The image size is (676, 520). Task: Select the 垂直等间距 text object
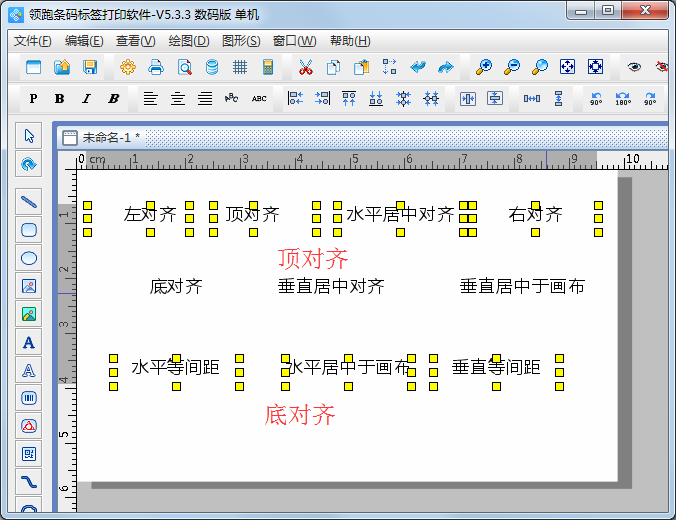click(x=496, y=367)
